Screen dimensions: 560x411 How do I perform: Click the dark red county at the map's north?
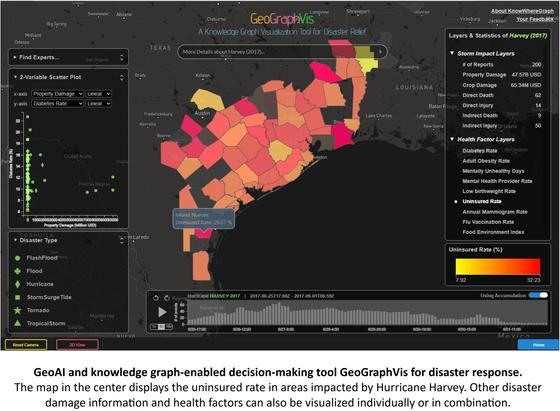(342, 49)
